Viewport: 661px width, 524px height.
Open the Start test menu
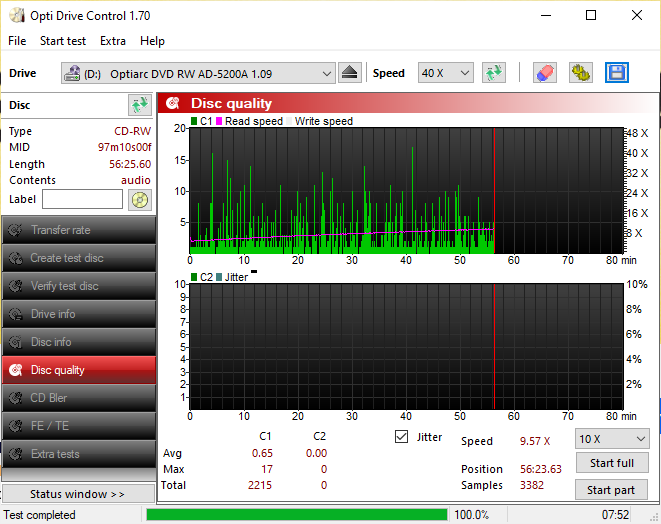[x=63, y=41]
